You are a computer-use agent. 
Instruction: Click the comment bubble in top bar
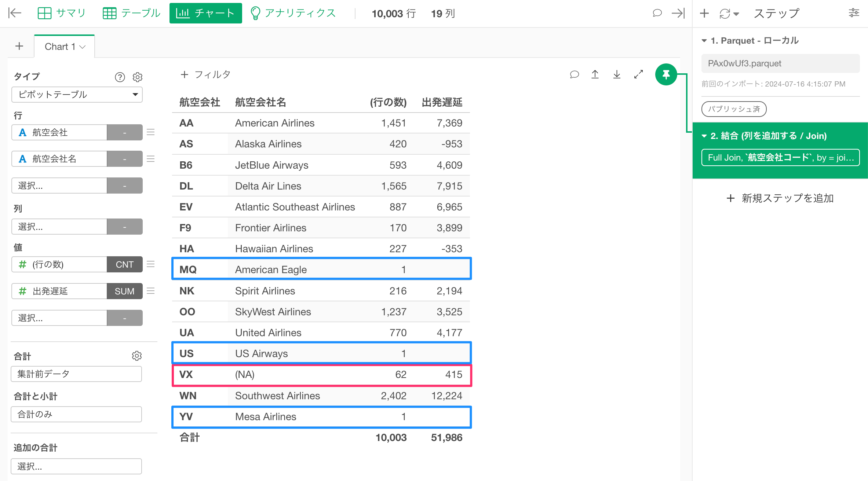[657, 13]
